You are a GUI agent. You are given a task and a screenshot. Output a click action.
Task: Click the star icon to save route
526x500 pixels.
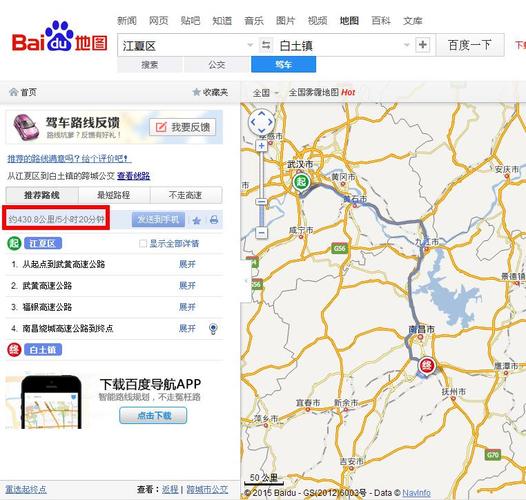click(x=197, y=220)
